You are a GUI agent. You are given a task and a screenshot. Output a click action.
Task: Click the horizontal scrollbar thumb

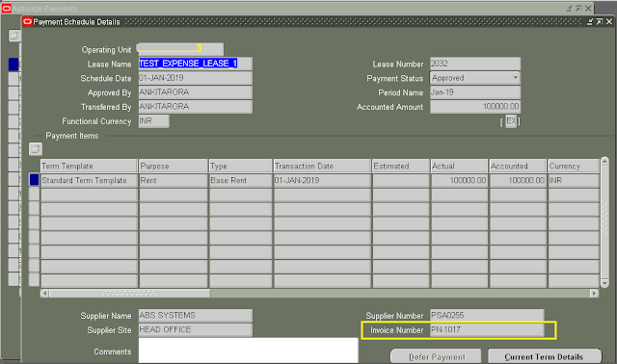129,293
